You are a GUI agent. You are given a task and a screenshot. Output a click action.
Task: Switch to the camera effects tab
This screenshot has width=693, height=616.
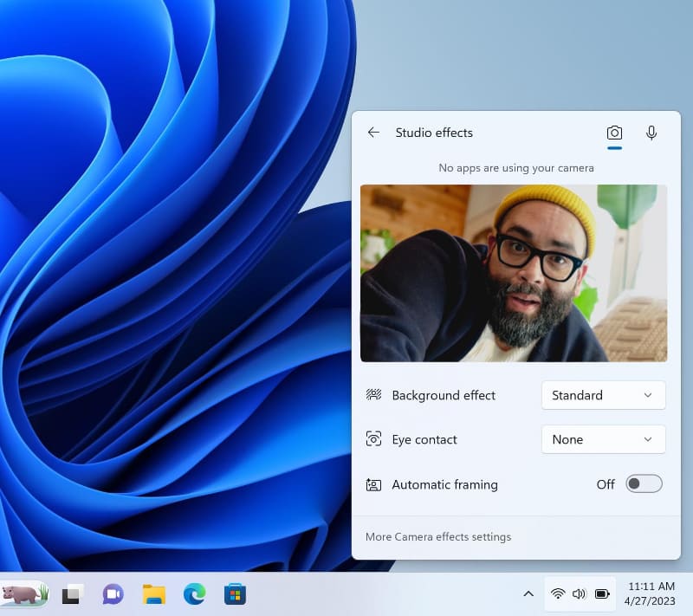615,133
